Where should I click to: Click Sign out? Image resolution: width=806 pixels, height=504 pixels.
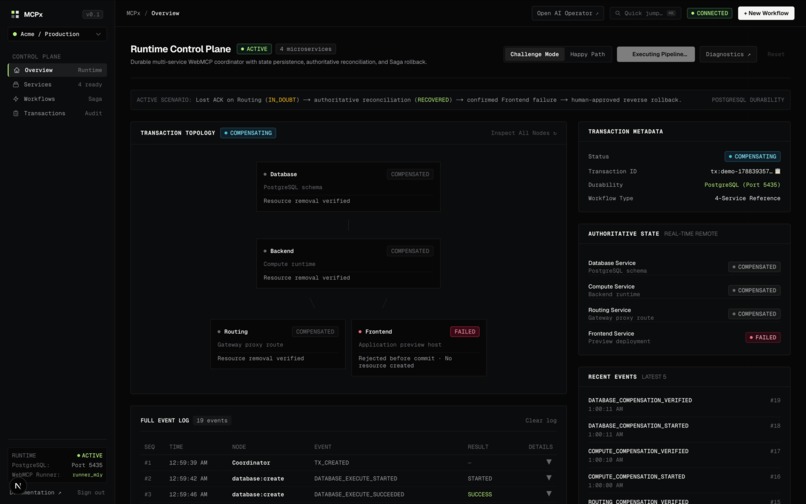91,493
